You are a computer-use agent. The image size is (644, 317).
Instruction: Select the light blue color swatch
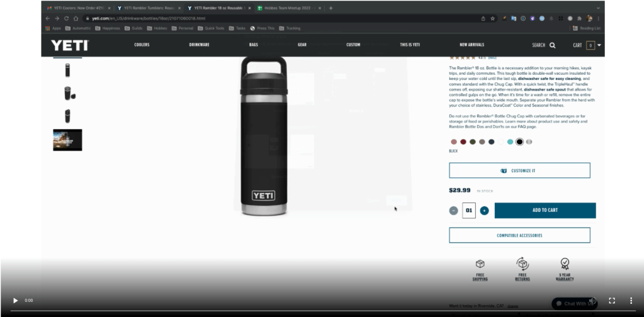(510, 142)
